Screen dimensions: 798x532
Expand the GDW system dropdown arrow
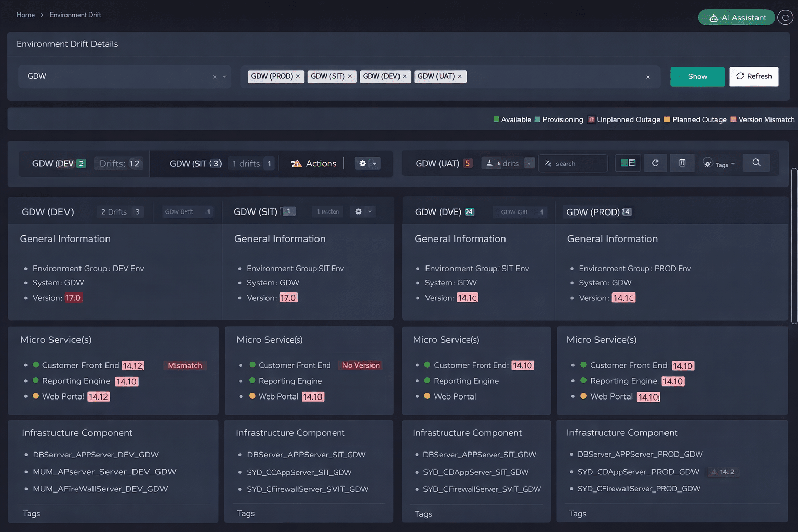(224, 77)
